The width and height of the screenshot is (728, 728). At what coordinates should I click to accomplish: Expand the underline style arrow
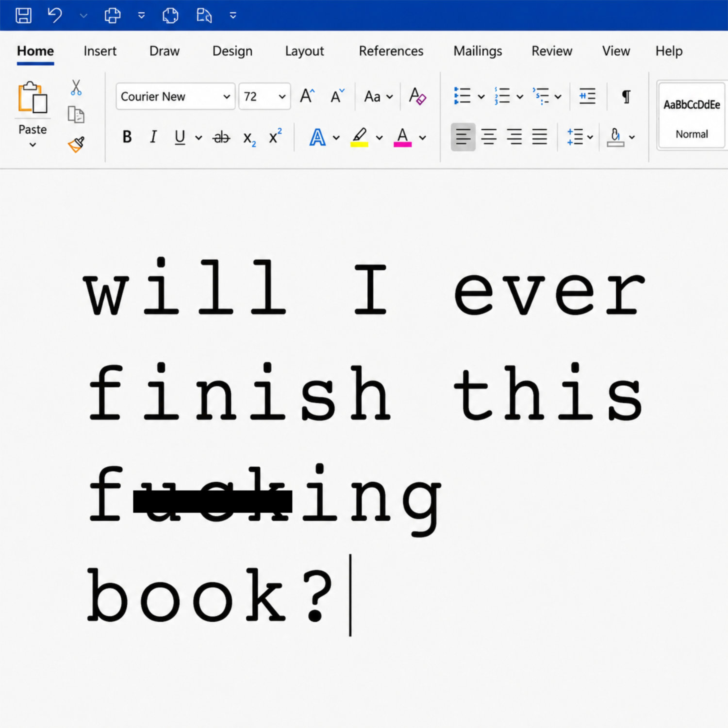[x=199, y=138]
